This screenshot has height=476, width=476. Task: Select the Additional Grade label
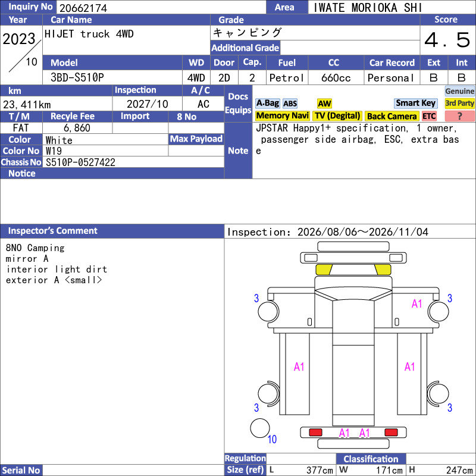[245, 48]
